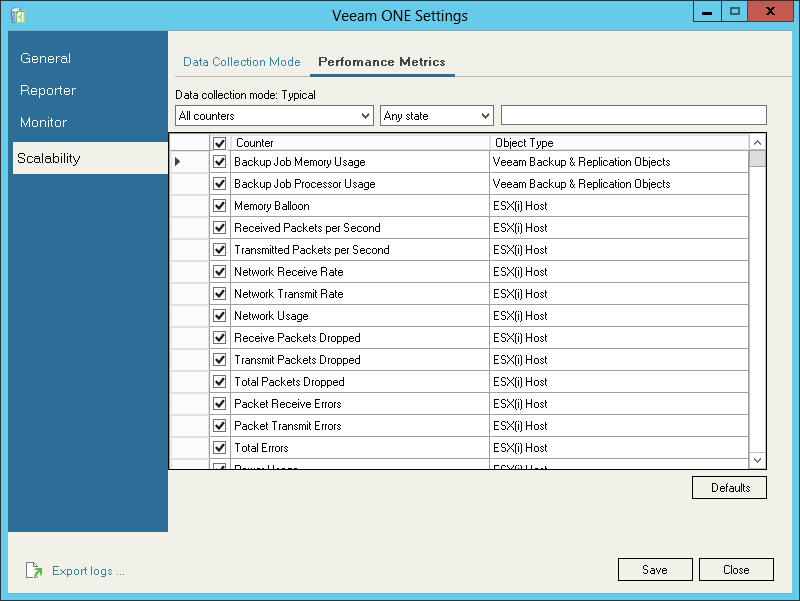Open the Reporter settings section
Image resolution: width=800 pixels, height=601 pixels.
point(48,90)
